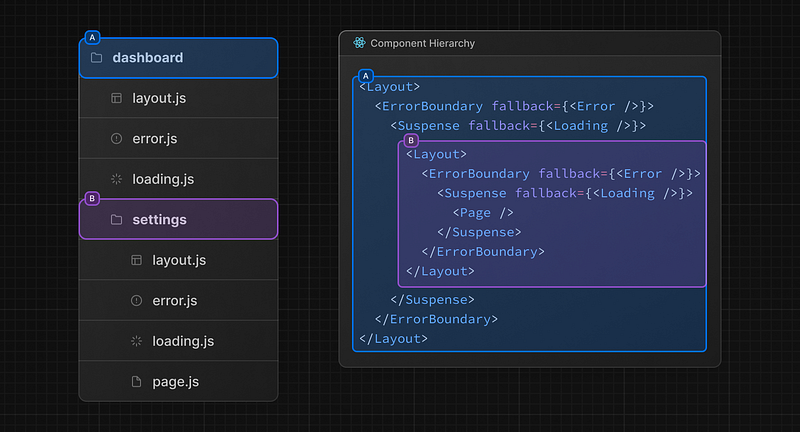Open the Component Hierarchy panel title
The width and height of the screenshot is (800, 432).
click(422, 43)
